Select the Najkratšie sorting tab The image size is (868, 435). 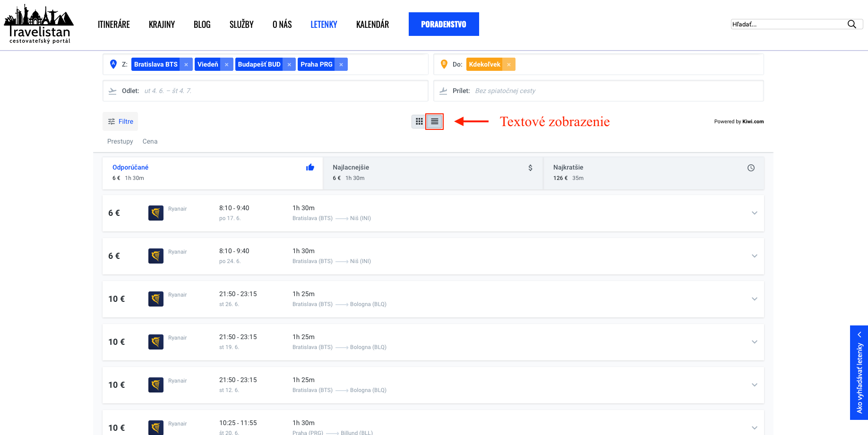pos(653,173)
